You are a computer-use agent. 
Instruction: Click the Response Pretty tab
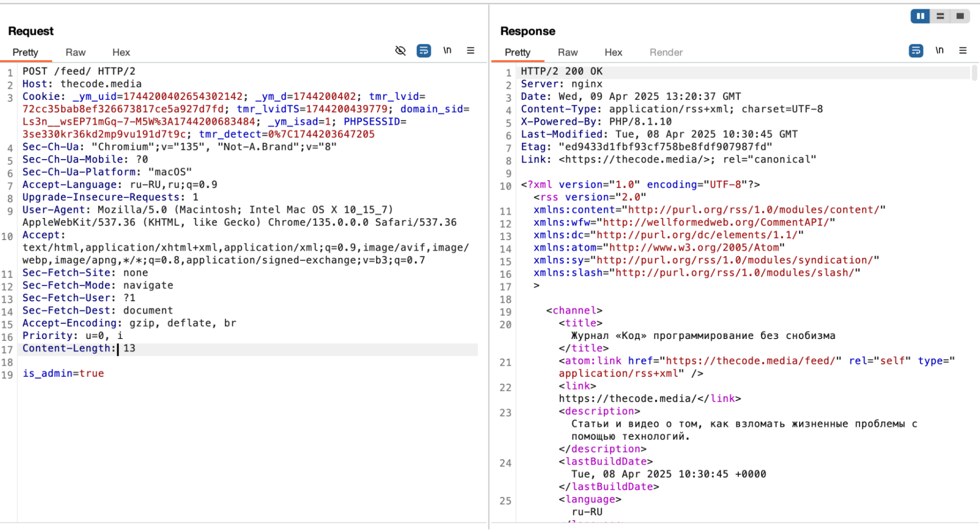(x=517, y=52)
